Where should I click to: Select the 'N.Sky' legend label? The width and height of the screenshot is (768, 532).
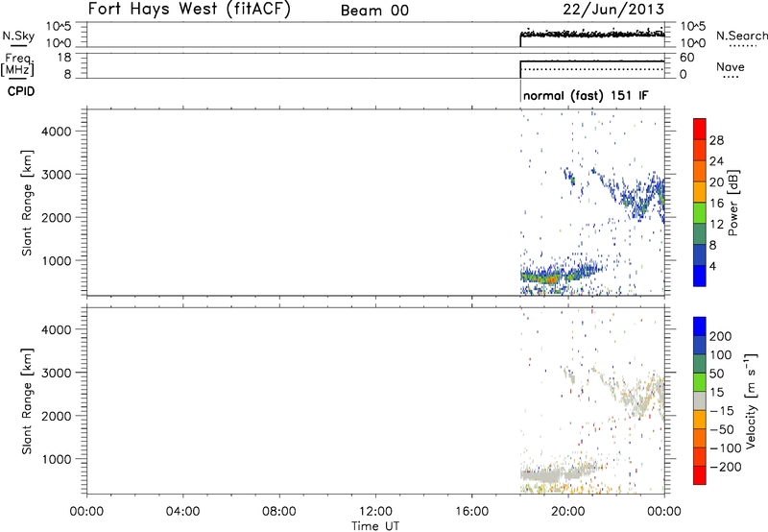[x=18, y=36]
